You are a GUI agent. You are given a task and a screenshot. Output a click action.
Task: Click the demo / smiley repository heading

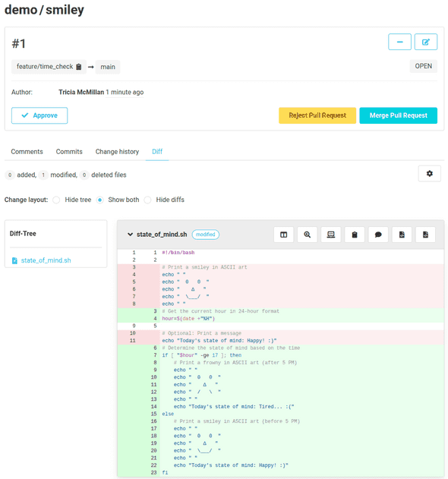click(44, 10)
